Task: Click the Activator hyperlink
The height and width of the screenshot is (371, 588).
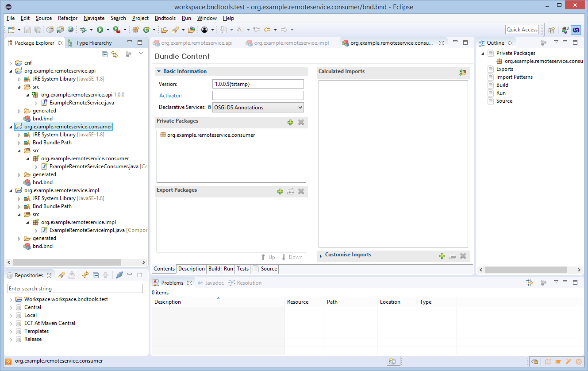Action: (170, 96)
